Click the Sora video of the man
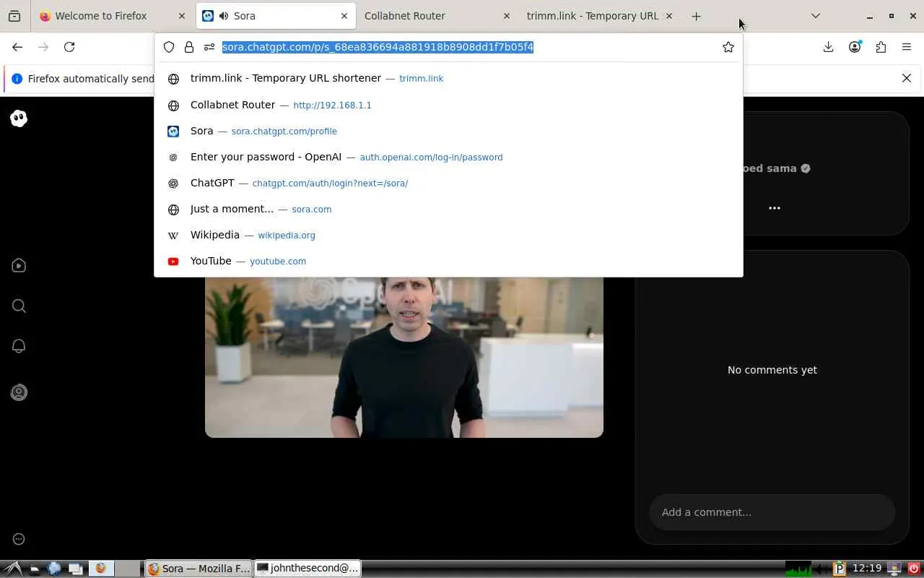The width and height of the screenshot is (924, 578). click(x=404, y=358)
